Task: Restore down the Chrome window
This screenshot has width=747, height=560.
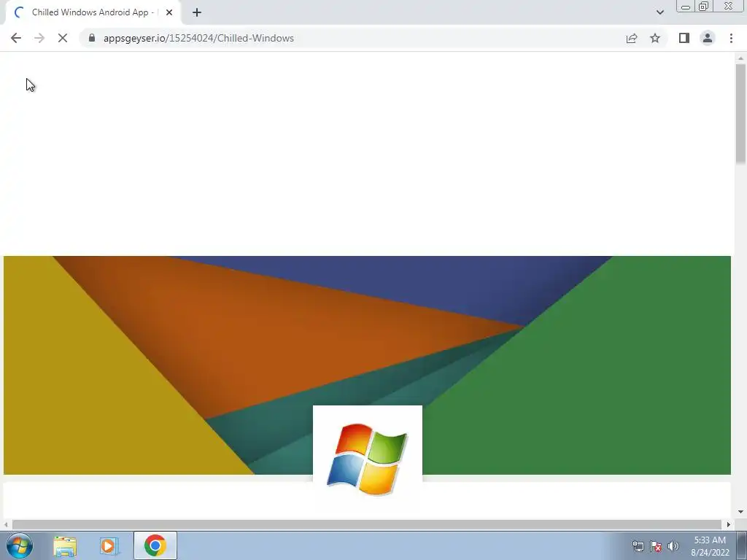Action: pyautogui.click(x=703, y=7)
